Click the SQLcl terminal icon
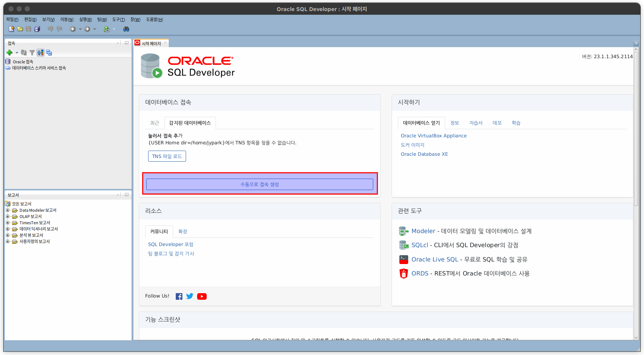Image resolution: width=644 pixels, height=355 pixels. 404,245
